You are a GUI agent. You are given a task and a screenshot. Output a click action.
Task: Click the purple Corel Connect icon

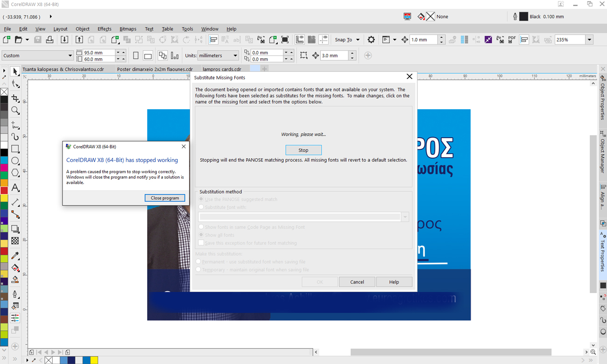coord(488,40)
